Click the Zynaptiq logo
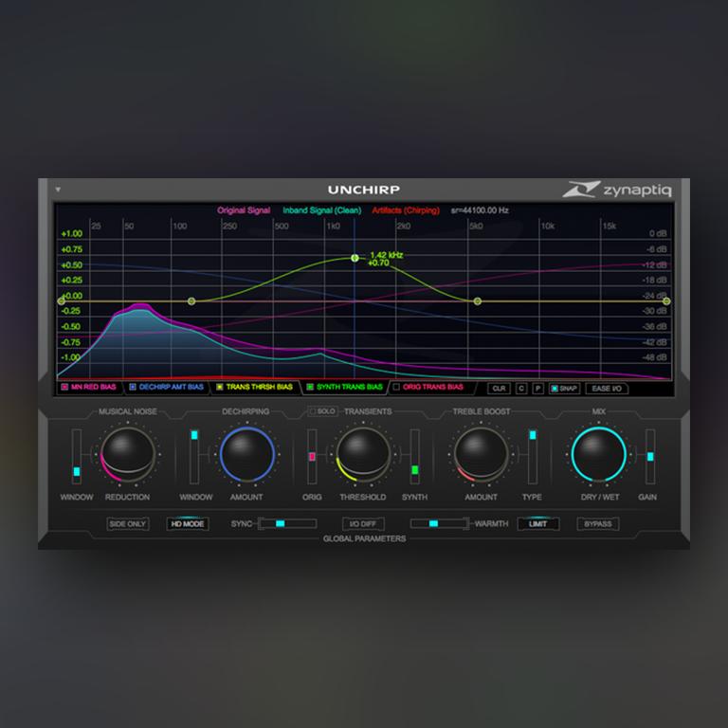Viewport: 728px width, 728px height. (x=617, y=190)
